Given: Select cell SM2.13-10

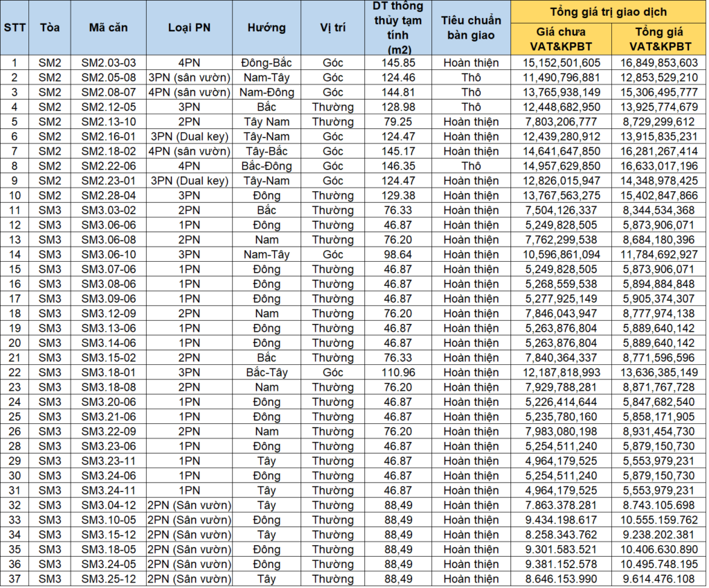Looking at the screenshot, I should tap(108, 122).
